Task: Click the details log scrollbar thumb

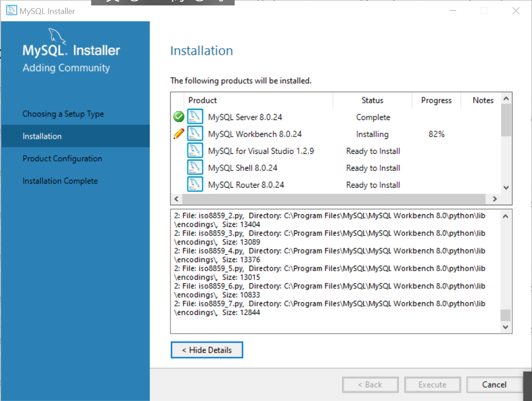Action: 505,315
